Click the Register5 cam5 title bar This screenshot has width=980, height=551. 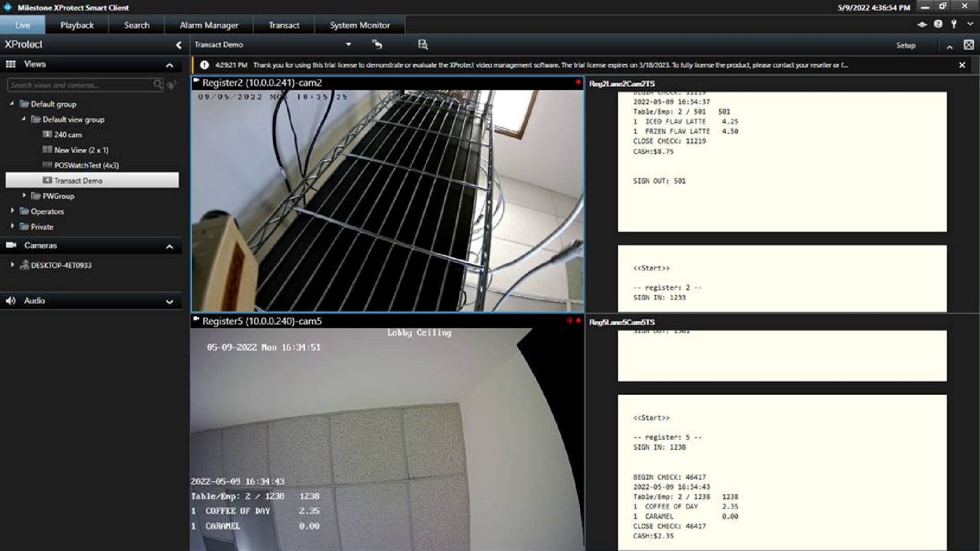(387, 321)
